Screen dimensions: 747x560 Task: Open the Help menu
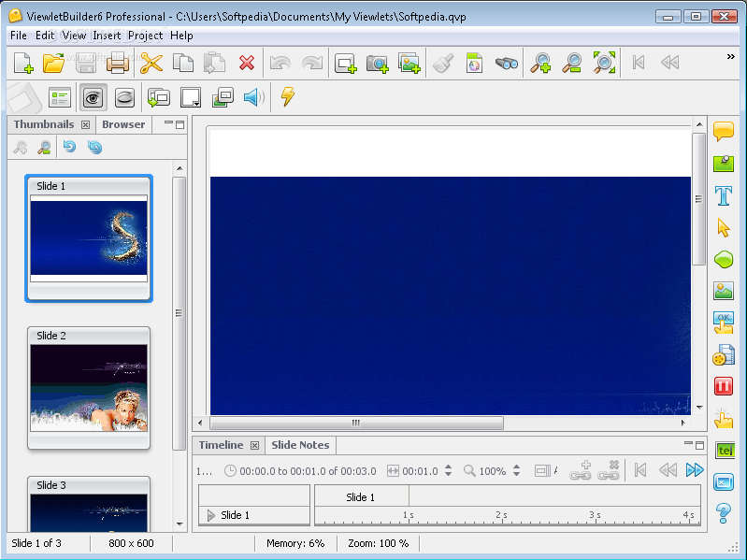181,36
